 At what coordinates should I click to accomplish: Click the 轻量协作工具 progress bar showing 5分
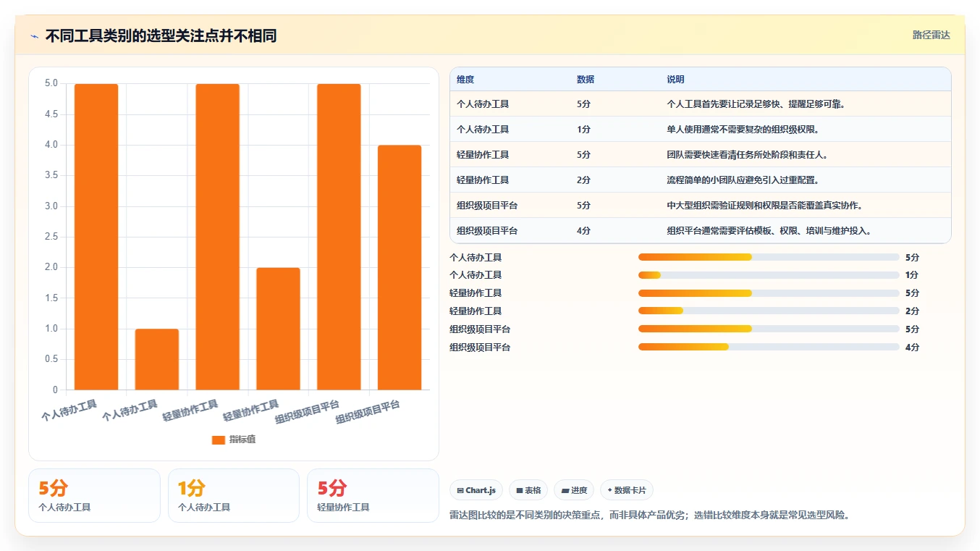[x=769, y=293]
